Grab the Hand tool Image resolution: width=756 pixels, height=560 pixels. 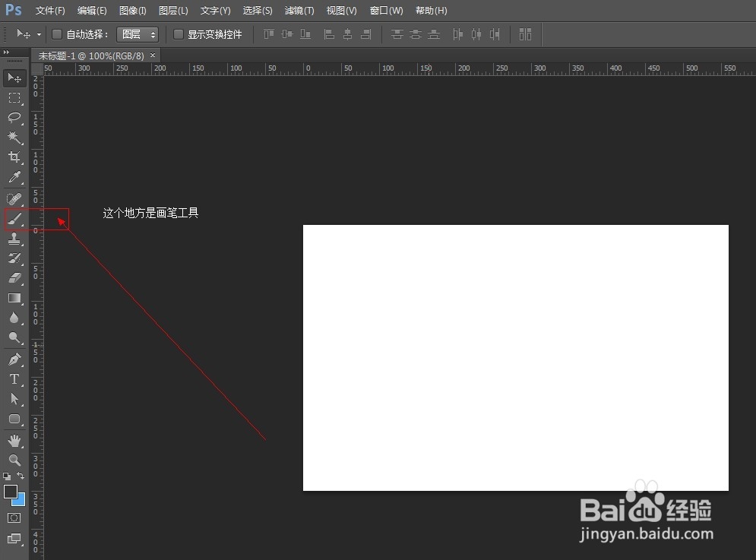(x=14, y=439)
